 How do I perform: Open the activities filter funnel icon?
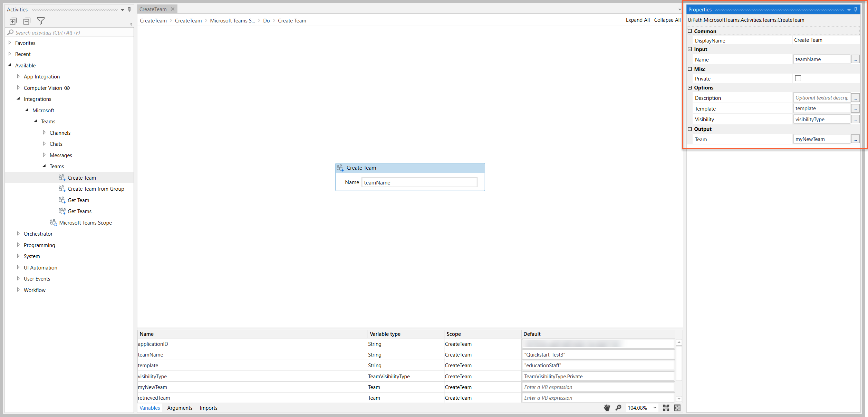pyautogui.click(x=41, y=21)
